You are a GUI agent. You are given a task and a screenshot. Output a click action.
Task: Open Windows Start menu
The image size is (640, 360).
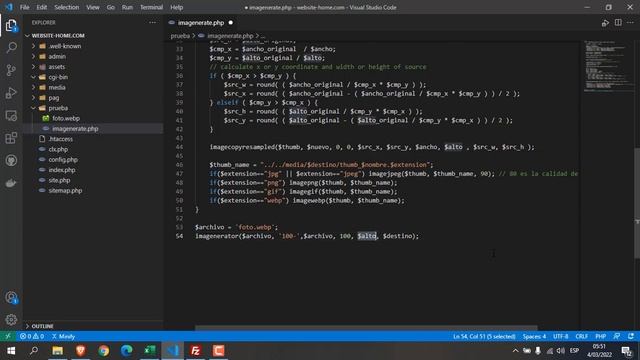pyautogui.click(x=11, y=351)
